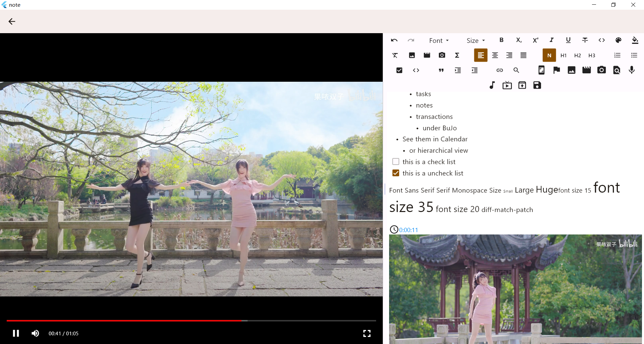This screenshot has height=344, width=644.
Task: Open search in the note
Action: 516,70
